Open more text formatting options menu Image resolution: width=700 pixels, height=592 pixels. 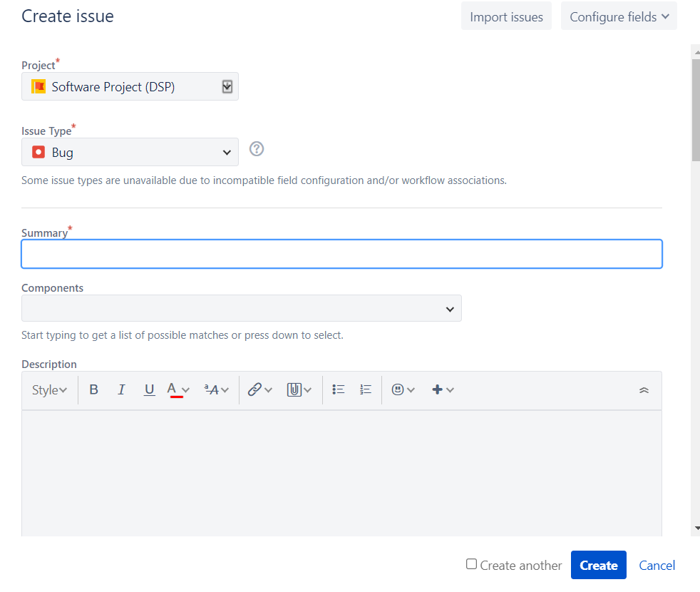coord(217,389)
